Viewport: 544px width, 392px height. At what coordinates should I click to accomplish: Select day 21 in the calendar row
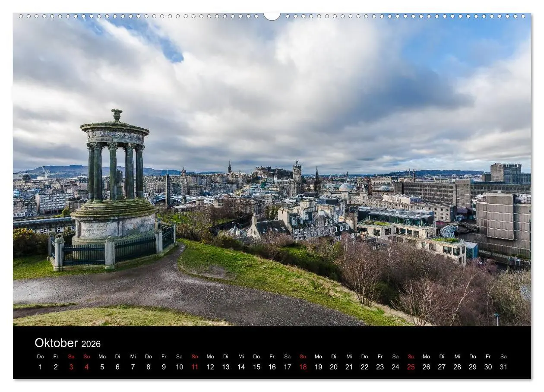(x=349, y=367)
